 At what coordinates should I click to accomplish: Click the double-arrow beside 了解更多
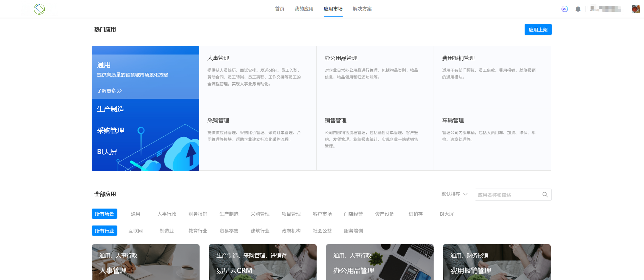pos(119,91)
